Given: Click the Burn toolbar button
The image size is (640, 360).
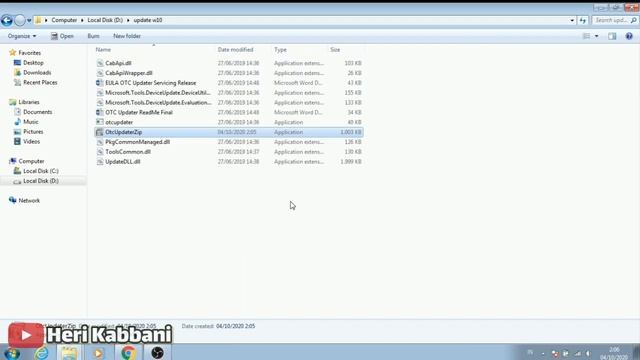Looking at the screenshot, I should [x=93, y=36].
